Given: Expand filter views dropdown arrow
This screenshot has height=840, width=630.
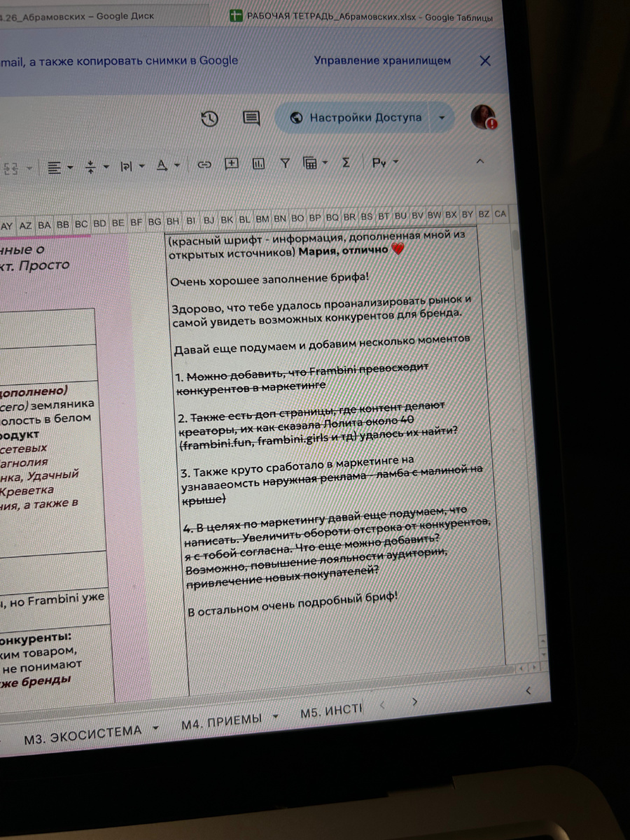Looking at the screenshot, I should click(x=325, y=163).
